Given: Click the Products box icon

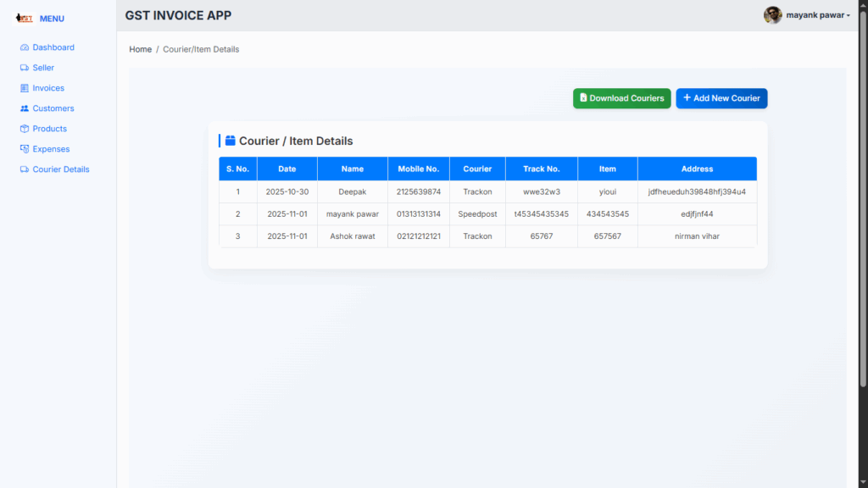Looking at the screenshot, I should pos(25,129).
